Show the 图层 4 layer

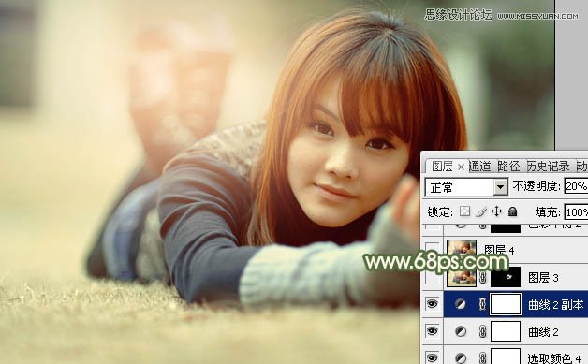pos(432,249)
